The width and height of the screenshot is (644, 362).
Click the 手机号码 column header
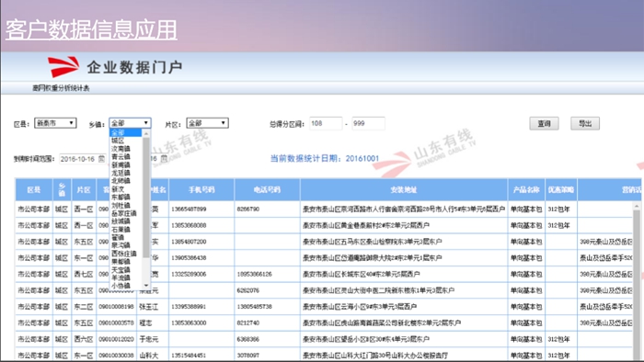click(x=201, y=189)
